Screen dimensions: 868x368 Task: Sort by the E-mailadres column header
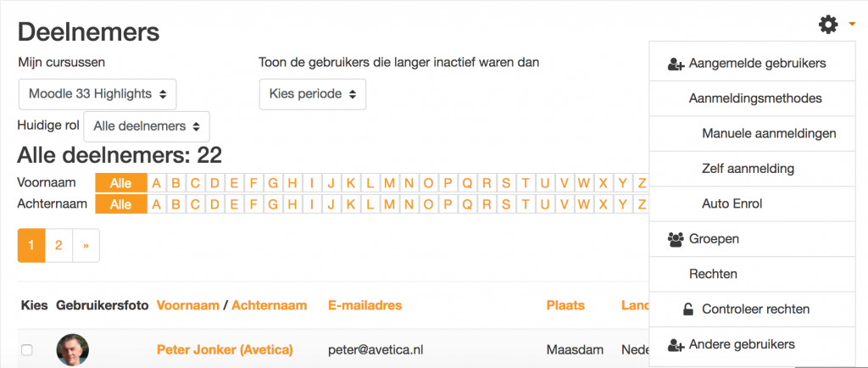click(x=364, y=305)
